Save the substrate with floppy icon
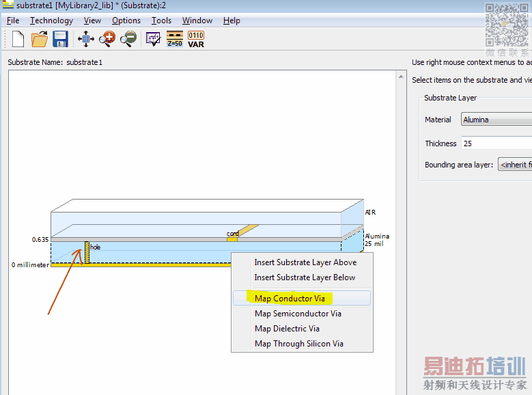The width and height of the screenshot is (532, 395). [x=60, y=39]
